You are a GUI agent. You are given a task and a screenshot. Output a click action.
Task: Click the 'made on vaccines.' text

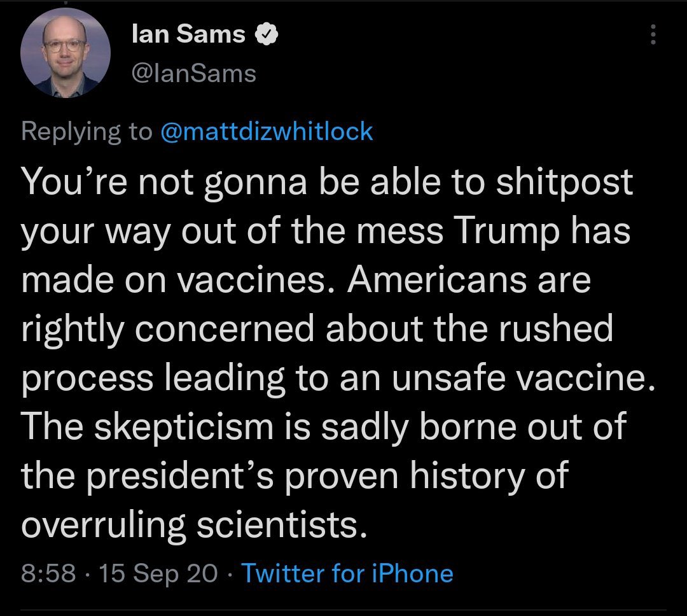[x=178, y=280]
